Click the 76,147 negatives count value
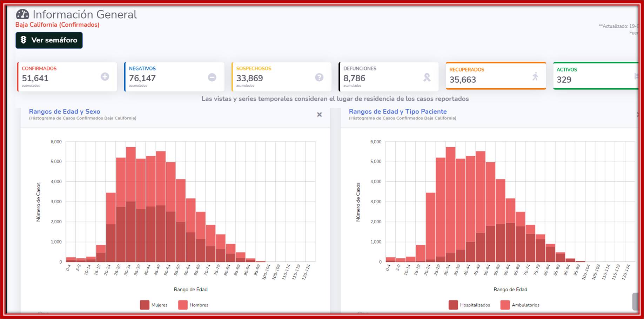Viewport: 644px width, 319px height. click(x=142, y=78)
